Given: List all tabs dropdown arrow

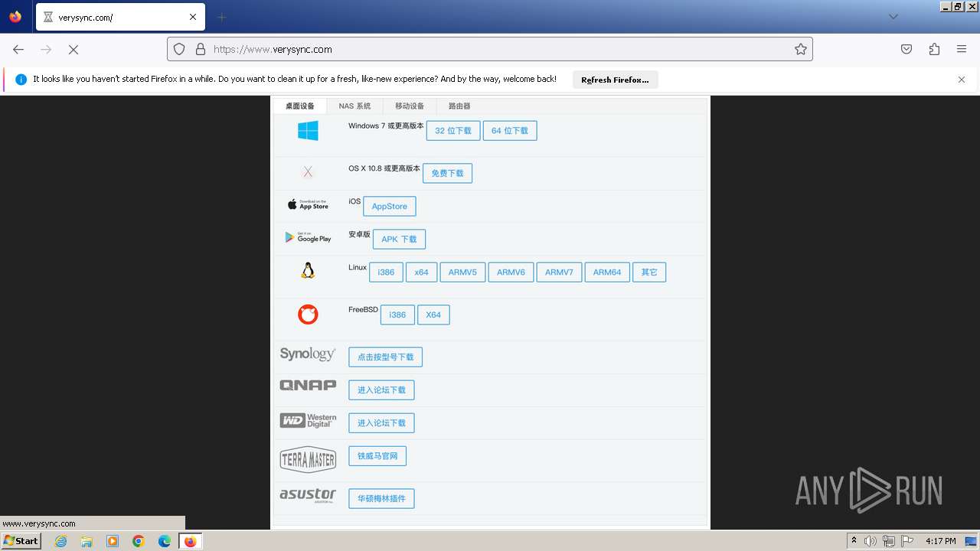Looking at the screenshot, I should 893,17.
